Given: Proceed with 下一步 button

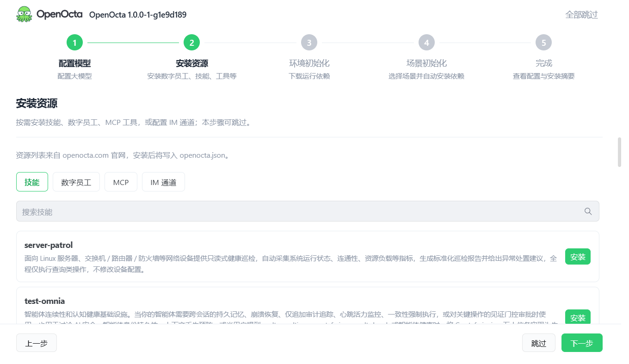Looking at the screenshot, I should coord(582,343).
